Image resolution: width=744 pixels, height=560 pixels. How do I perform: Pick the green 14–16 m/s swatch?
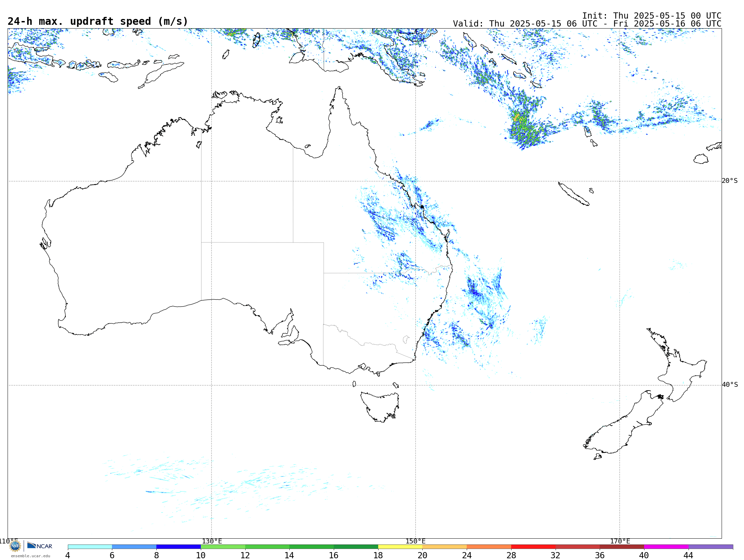[312, 547]
